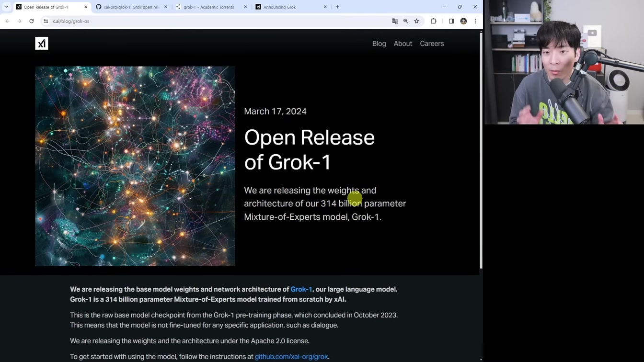Click the Apache 2.0 license sentence
This screenshot has width=644, height=362.
click(190, 341)
